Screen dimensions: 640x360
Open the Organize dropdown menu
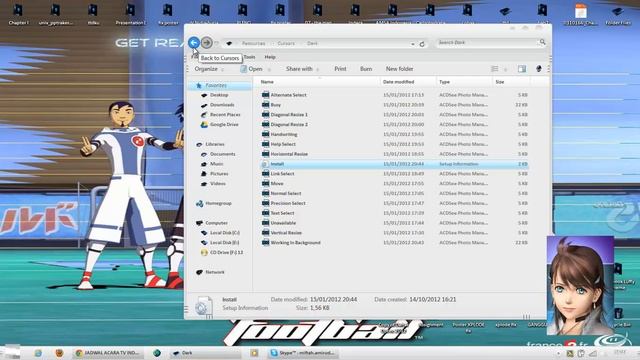pos(209,69)
